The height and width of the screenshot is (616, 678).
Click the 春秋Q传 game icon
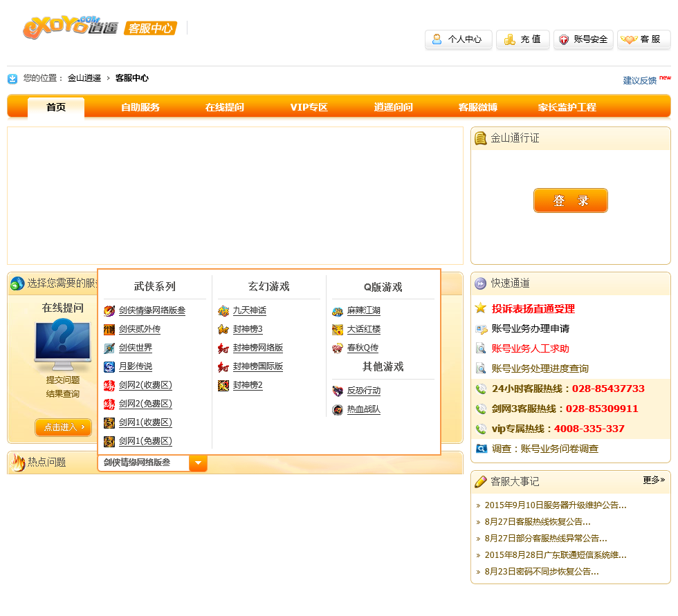tap(338, 348)
